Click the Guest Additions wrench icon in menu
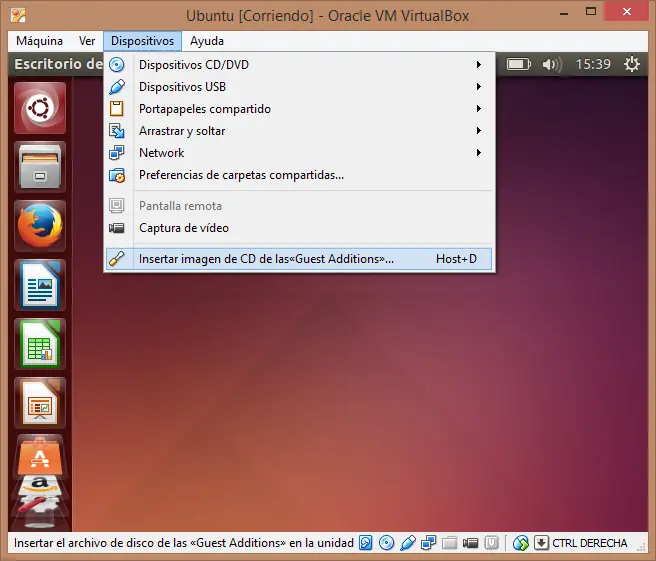656x561 pixels. pos(117,259)
